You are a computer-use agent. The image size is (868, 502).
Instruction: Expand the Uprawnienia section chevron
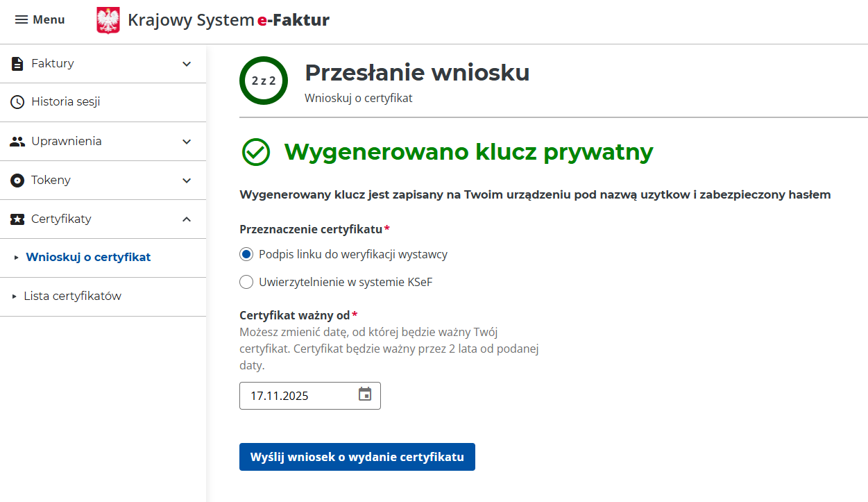tap(187, 142)
